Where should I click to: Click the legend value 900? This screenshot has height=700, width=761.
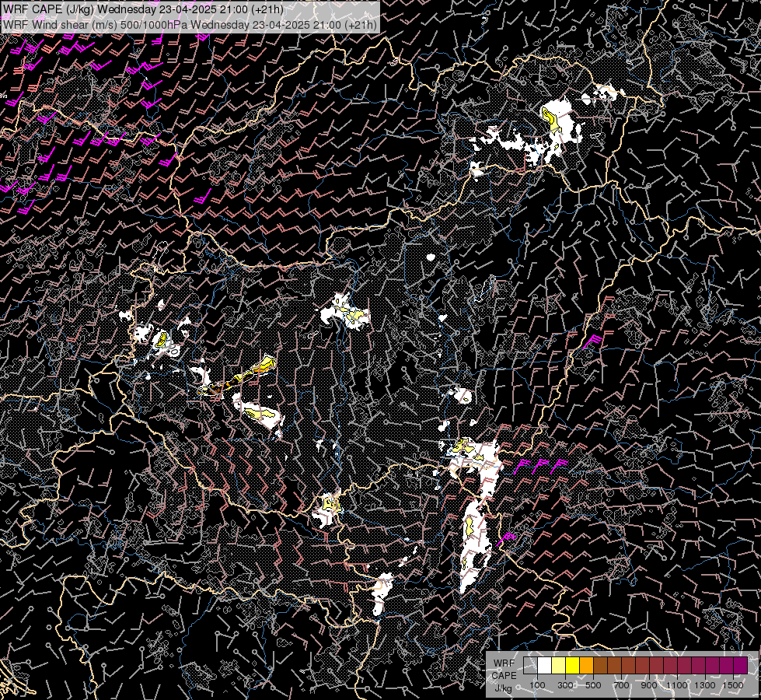click(649, 685)
